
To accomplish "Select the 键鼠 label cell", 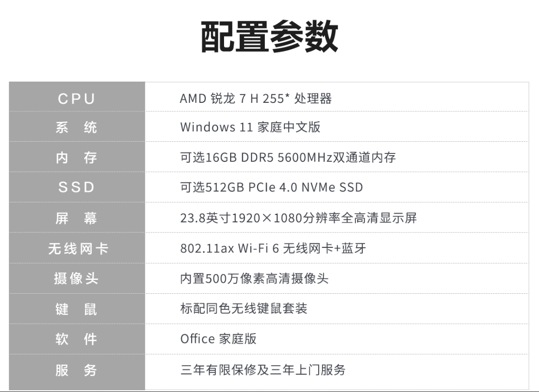I will tap(77, 309).
